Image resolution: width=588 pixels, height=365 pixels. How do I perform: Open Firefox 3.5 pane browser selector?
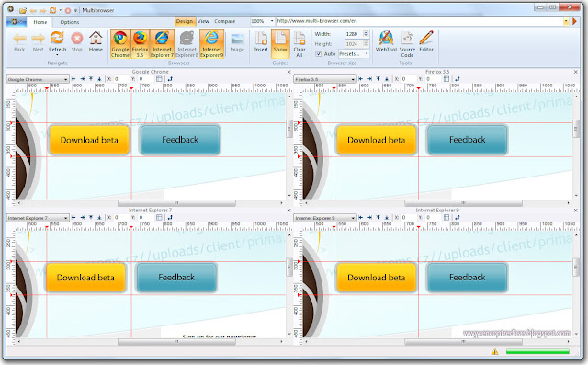pos(324,79)
